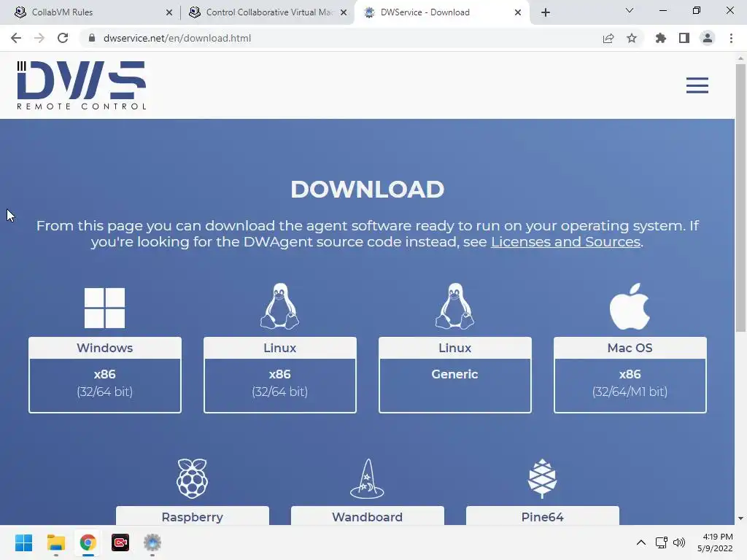Click the address bar URL
Viewport: 747px width, 560px height.
[177, 38]
